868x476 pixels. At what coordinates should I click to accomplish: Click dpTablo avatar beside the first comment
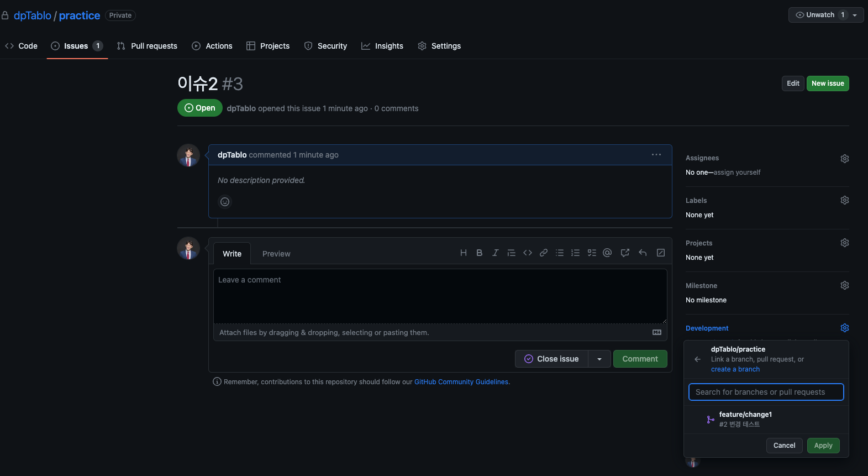click(x=188, y=155)
